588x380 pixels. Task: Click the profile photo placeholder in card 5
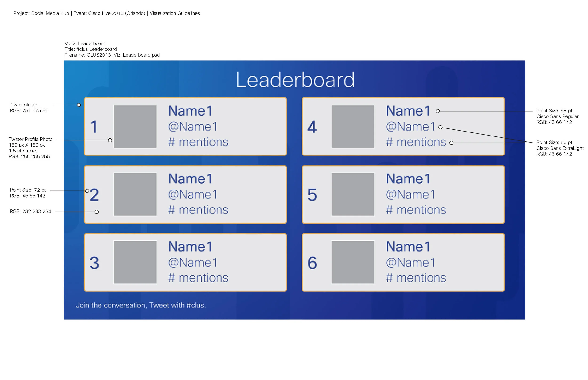[x=353, y=194]
